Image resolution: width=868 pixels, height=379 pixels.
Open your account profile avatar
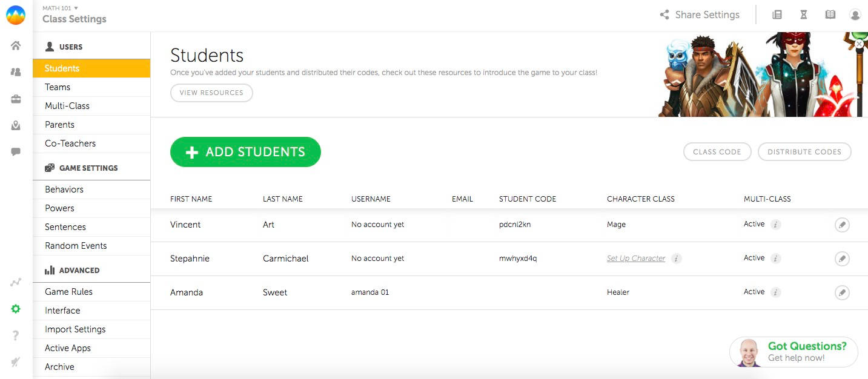coord(855,14)
